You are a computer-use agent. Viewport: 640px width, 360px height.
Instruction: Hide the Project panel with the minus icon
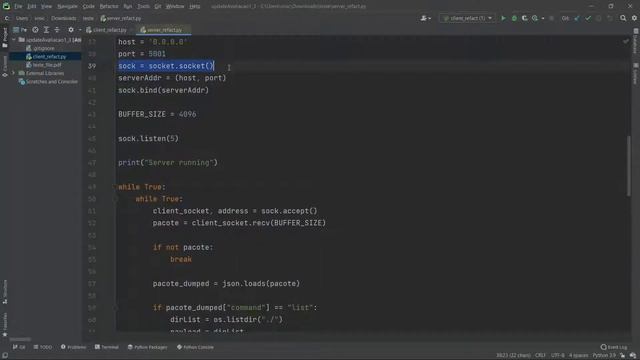tap(80, 30)
